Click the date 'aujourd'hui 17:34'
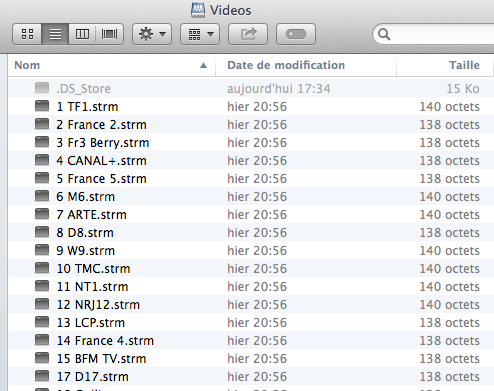 (x=279, y=89)
